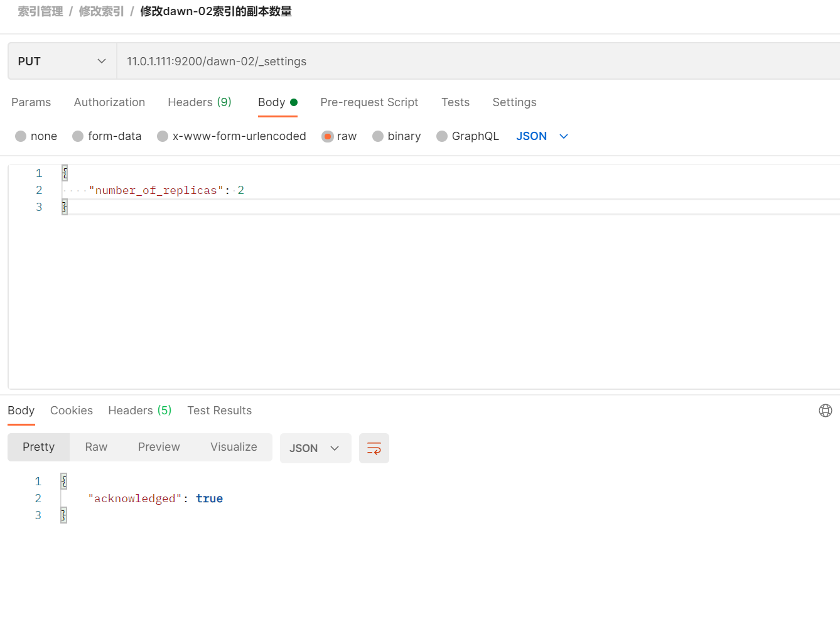Toggle the word wrap icon button

click(374, 448)
